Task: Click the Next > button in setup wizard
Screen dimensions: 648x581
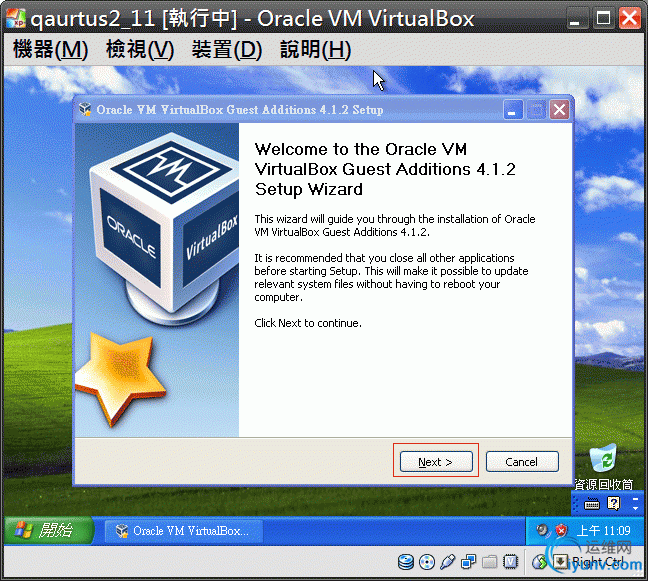Action: [x=436, y=461]
